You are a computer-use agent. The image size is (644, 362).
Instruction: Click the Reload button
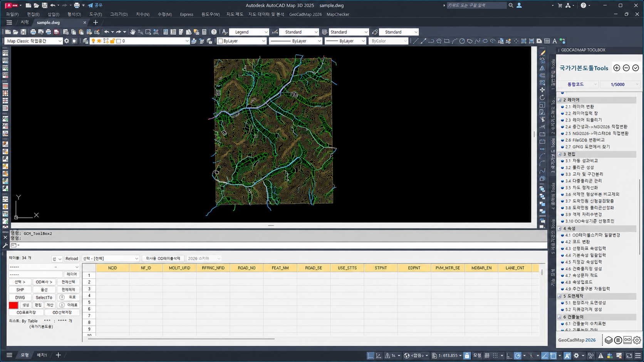[x=72, y=259]
